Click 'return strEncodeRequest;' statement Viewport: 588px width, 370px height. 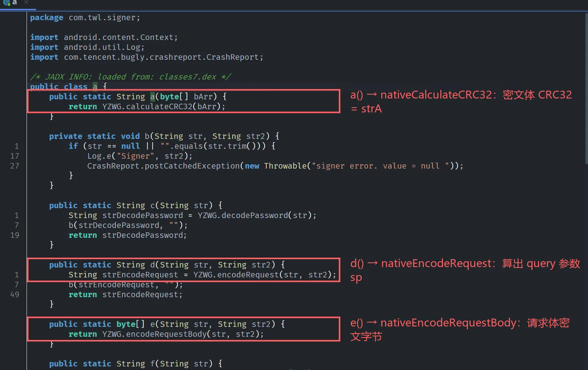pos(126,294)
